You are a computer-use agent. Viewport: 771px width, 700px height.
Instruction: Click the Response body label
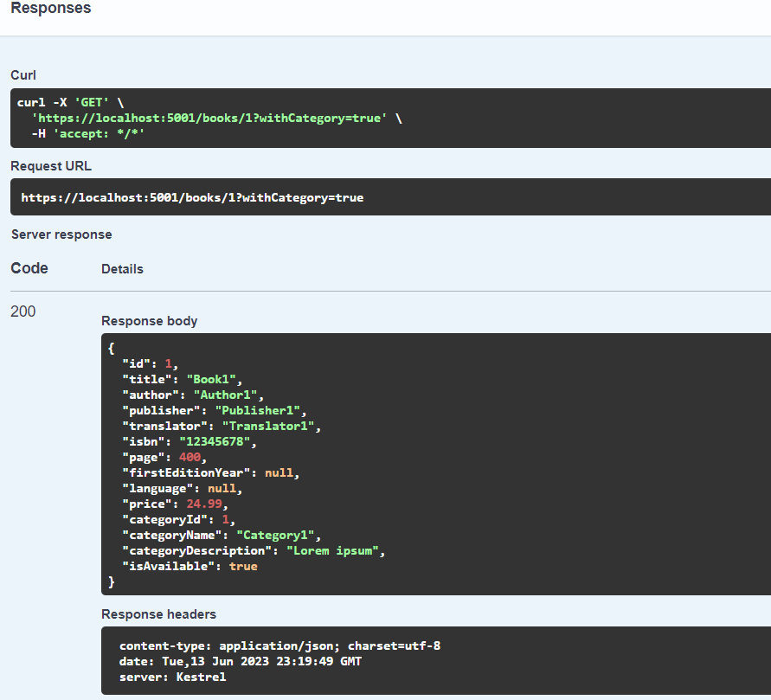point(150,321)
